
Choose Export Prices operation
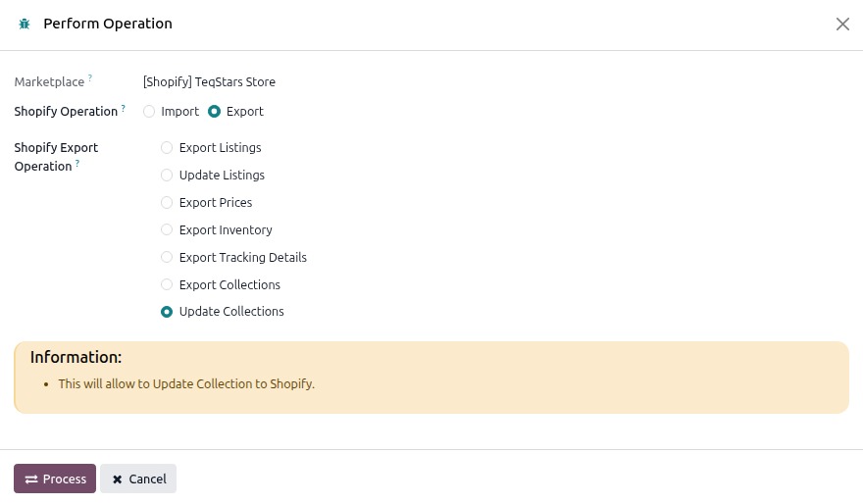166,202
